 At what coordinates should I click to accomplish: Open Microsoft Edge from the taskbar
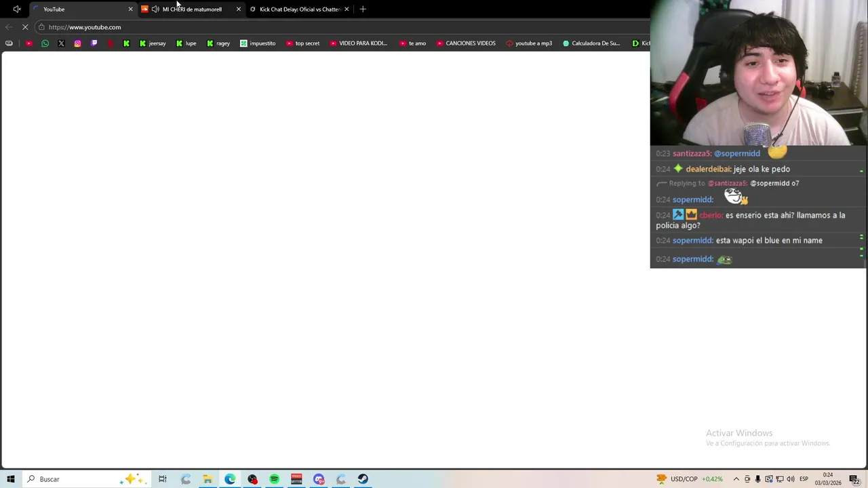[x=230, y=479]
